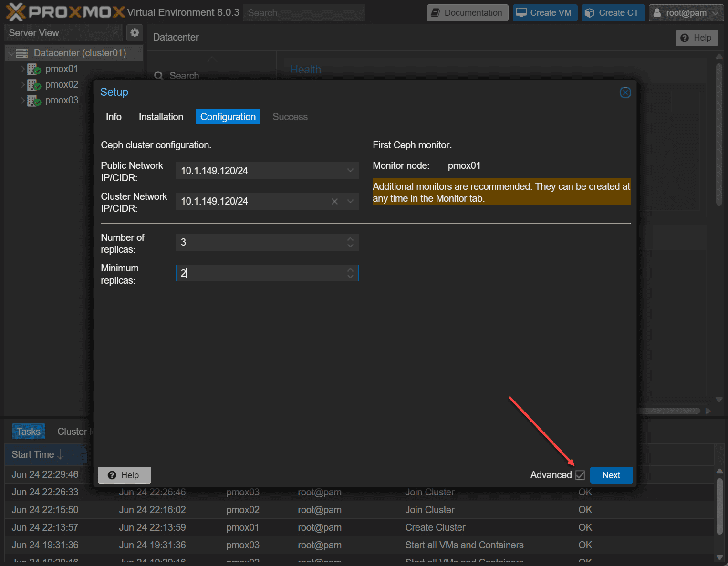This screenshot has width=728, height=566.
Task: Click the Next button
Action: pos(611,475)
